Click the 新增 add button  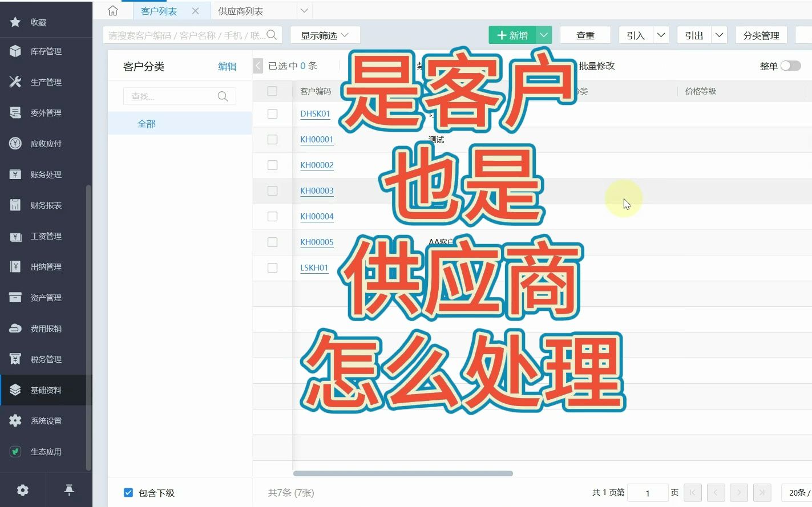click(x=512, y=35)
